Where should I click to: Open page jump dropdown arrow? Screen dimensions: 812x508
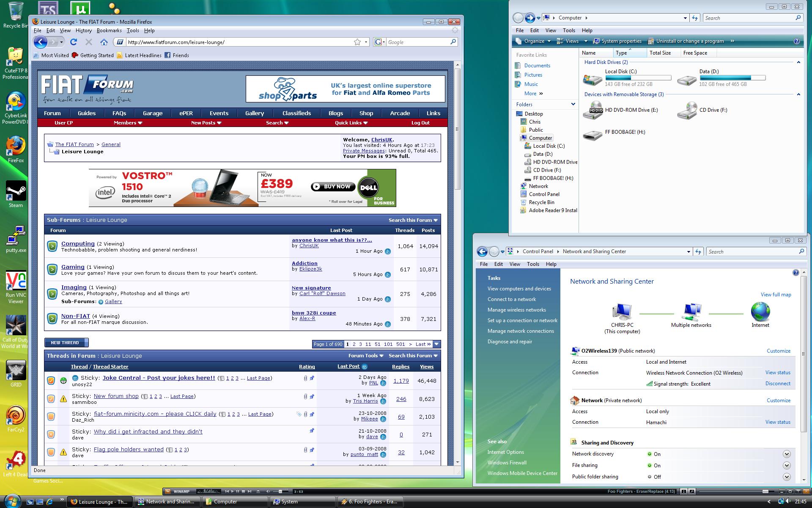pyautogui.click(x=437, y=344)
